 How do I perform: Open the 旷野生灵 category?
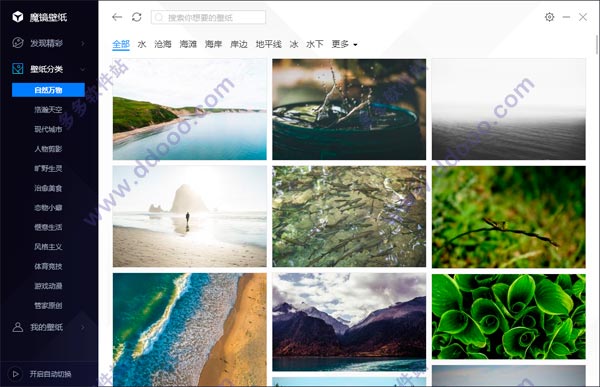tap(48, 168)
